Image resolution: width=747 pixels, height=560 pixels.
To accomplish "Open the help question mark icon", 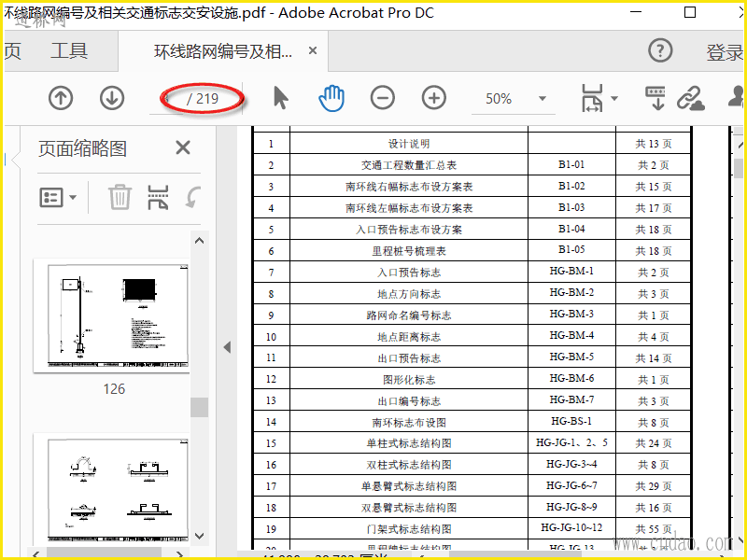I will point(660,50).
